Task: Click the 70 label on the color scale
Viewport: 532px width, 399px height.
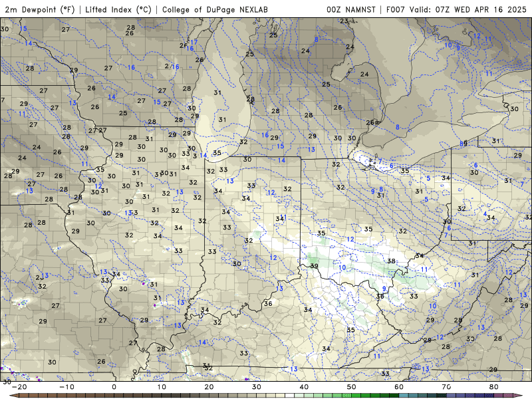Action: 446,387
